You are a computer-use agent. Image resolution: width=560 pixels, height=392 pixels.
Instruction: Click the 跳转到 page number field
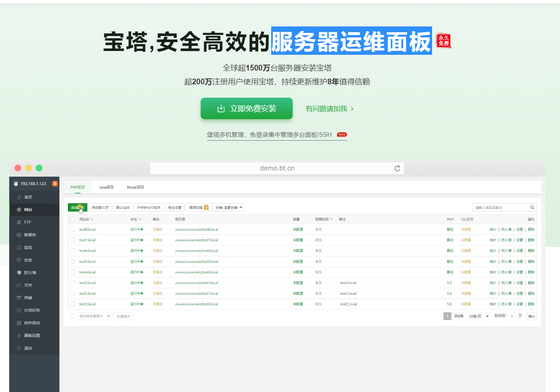pos(512,316)
